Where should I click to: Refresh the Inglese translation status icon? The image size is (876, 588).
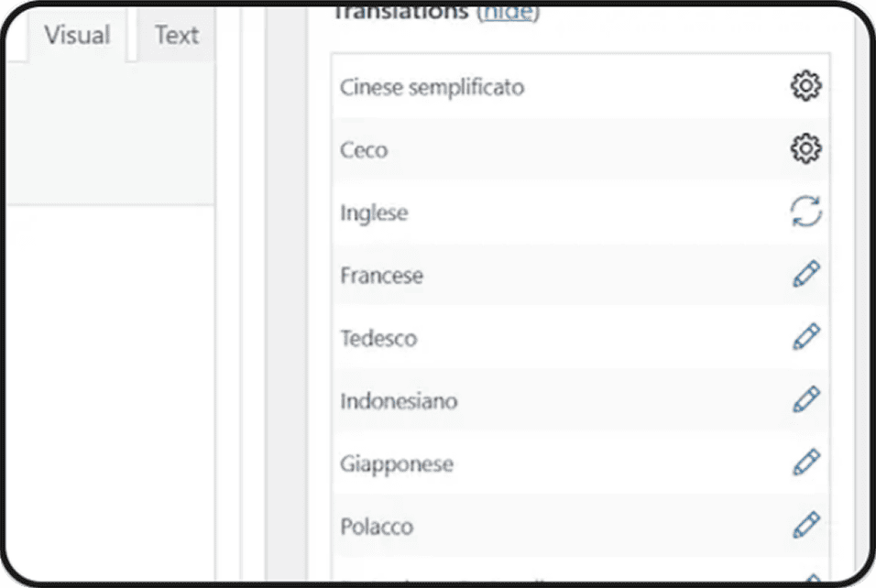pyautogui.click(x=805, y=212)
